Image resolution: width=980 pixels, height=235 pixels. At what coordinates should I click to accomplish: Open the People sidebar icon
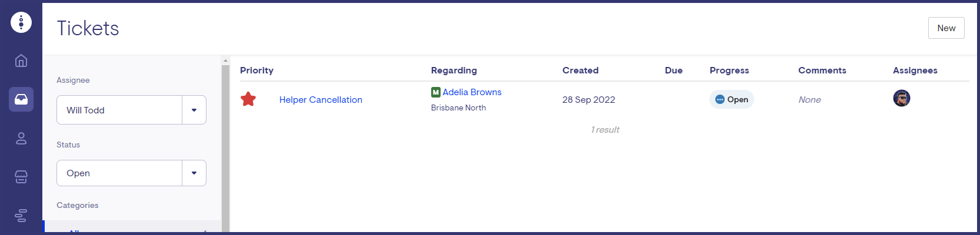click(x=21, y=138)
